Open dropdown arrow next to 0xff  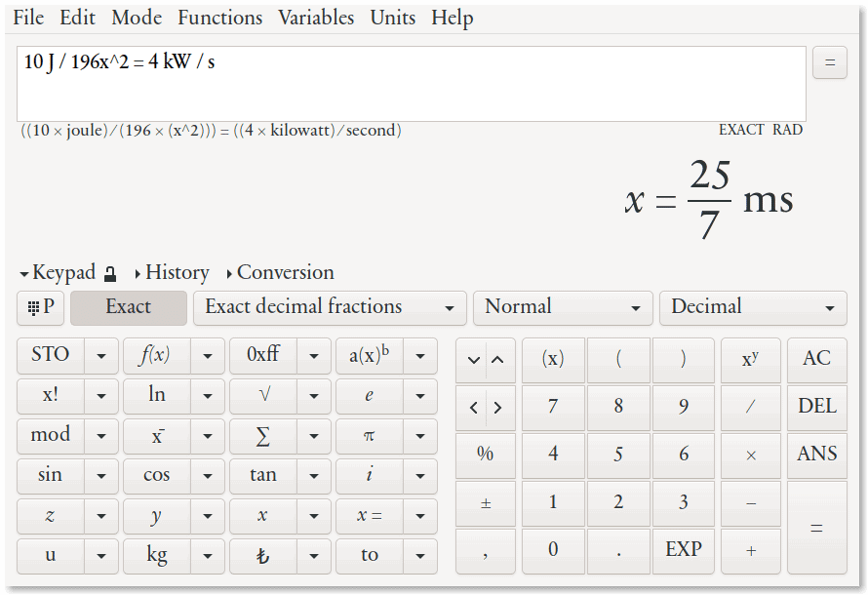[x=314, y=356]
